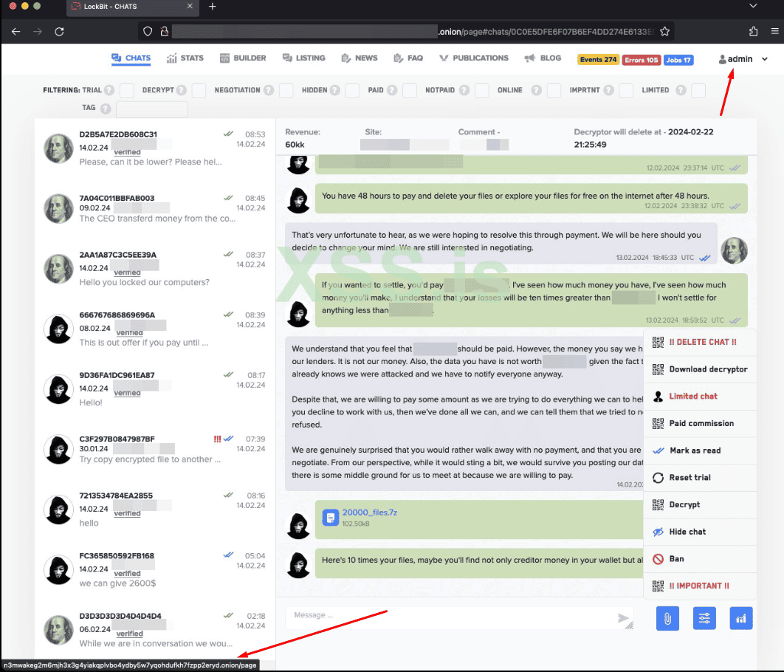Toggle the LIMITED filter checkbox
Image resolution: width=784 pixels, height=672 pixels.
pos(698,91)
